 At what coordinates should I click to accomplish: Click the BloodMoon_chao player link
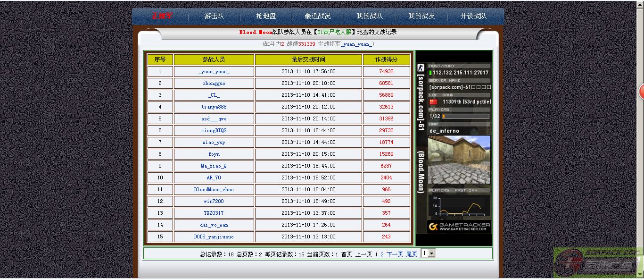click(x=214, y=190)
